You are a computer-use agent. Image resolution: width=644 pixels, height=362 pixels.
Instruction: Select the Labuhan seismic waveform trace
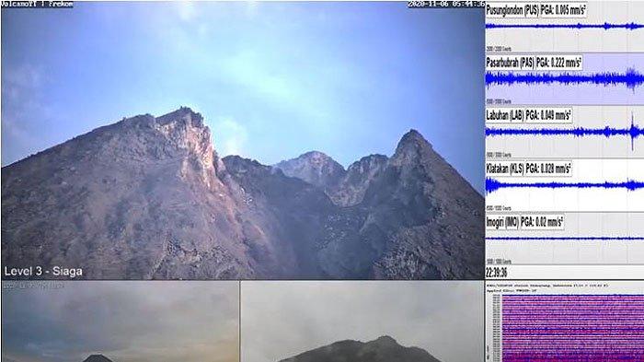pyautogui.click(x=565, y=132)
